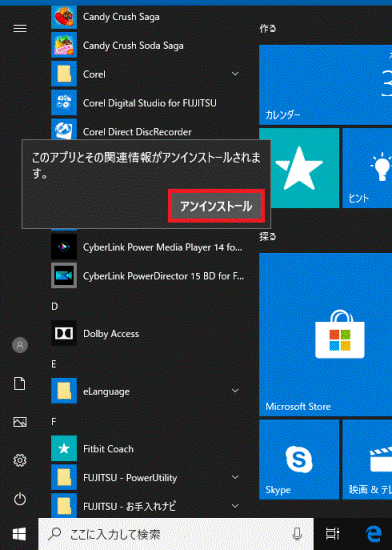Viewport: 392px width, 550px height.
Task: Click the Candy Crush Soda Saga app icon
Action: click(x=64, y=45)
